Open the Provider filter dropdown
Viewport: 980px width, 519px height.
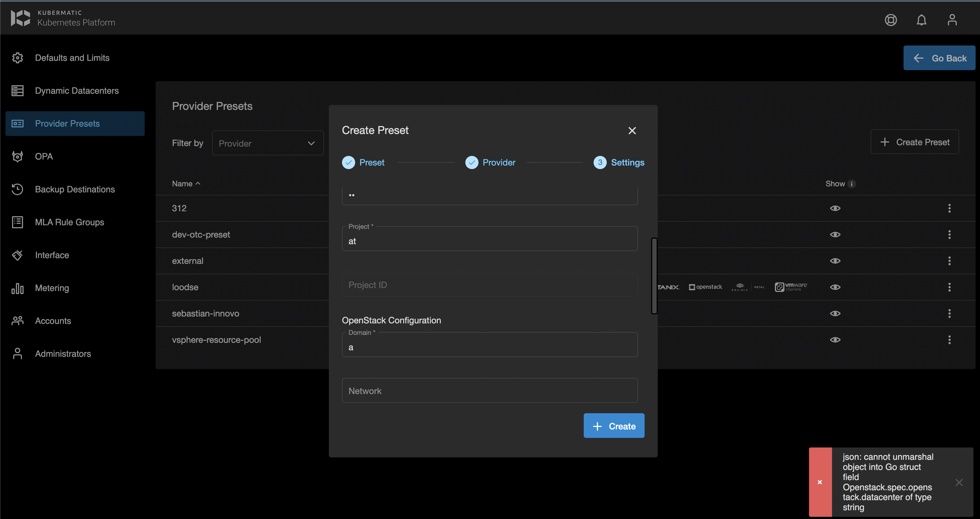[267, 143]
